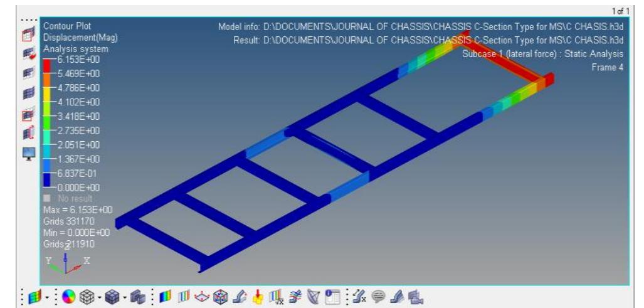Open the derived results square-root icon

(277, 297)
